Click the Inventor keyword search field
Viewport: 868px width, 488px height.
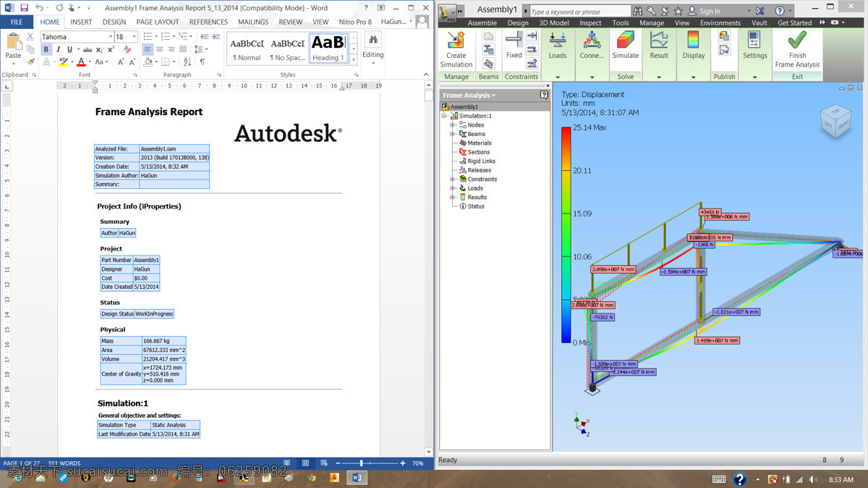click(580, 11)
